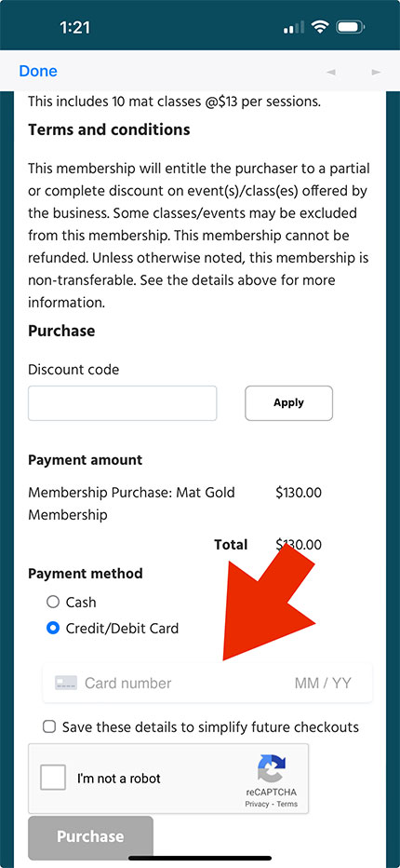Click the credit card icon in card field
This screenshot has width=400, height=868.
click(x=66, y=683)
